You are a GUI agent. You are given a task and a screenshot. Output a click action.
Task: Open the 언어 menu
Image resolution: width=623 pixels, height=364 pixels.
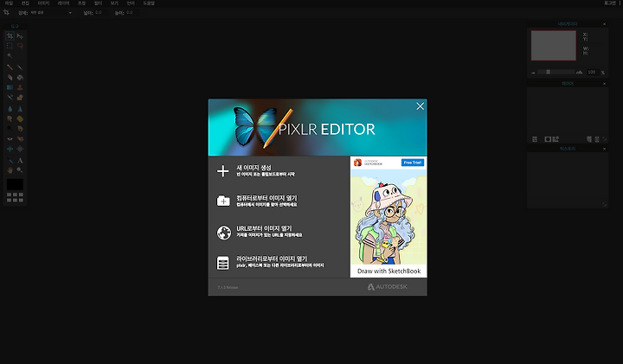(131, 3)
